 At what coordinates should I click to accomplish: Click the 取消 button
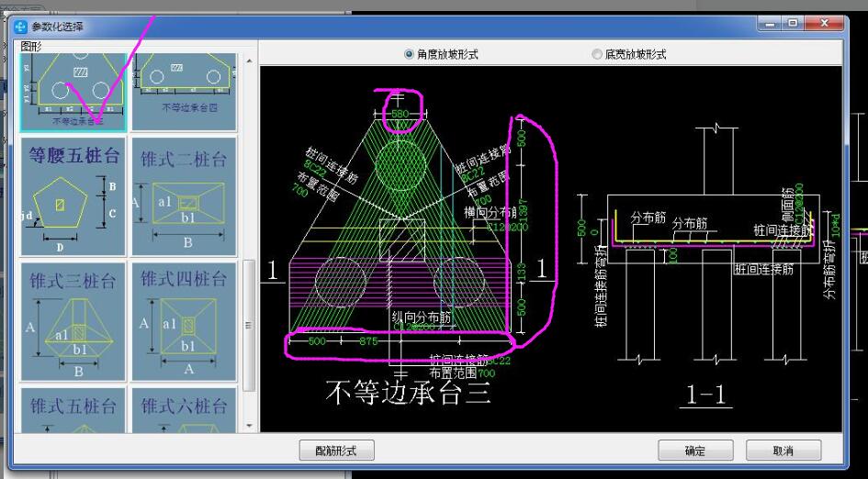click(x=783, y=451)
